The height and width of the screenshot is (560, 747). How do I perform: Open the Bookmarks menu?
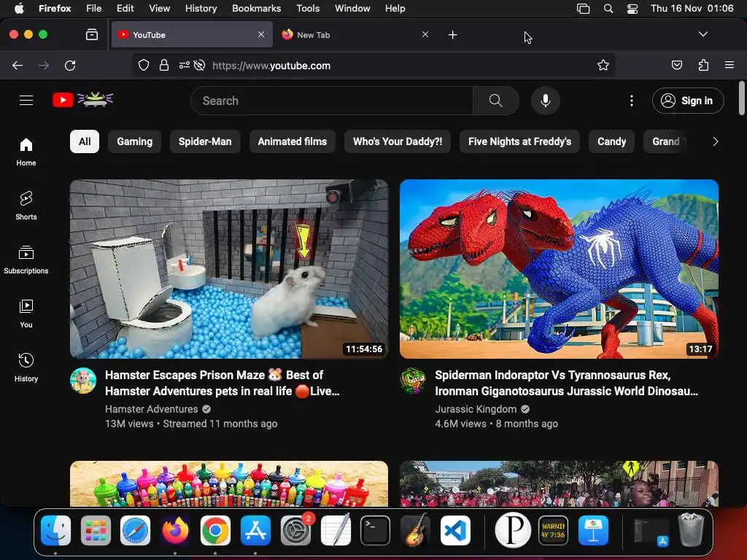[256, 9]
